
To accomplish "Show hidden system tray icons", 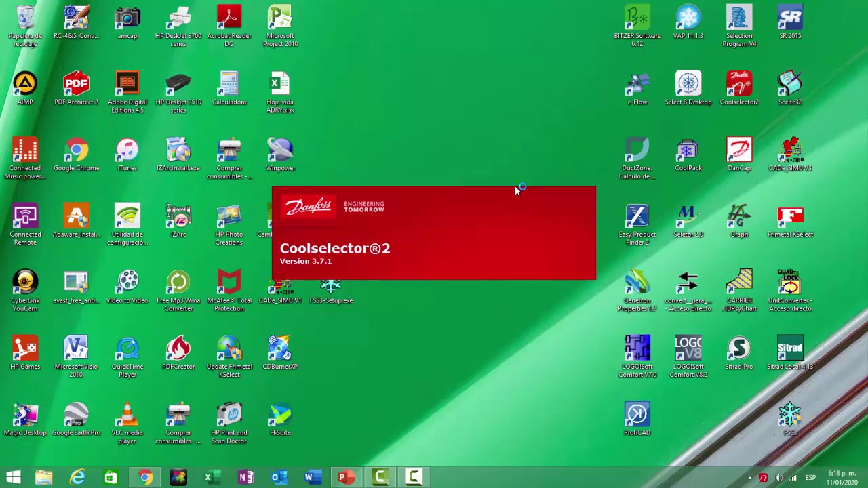I will 749,478.
